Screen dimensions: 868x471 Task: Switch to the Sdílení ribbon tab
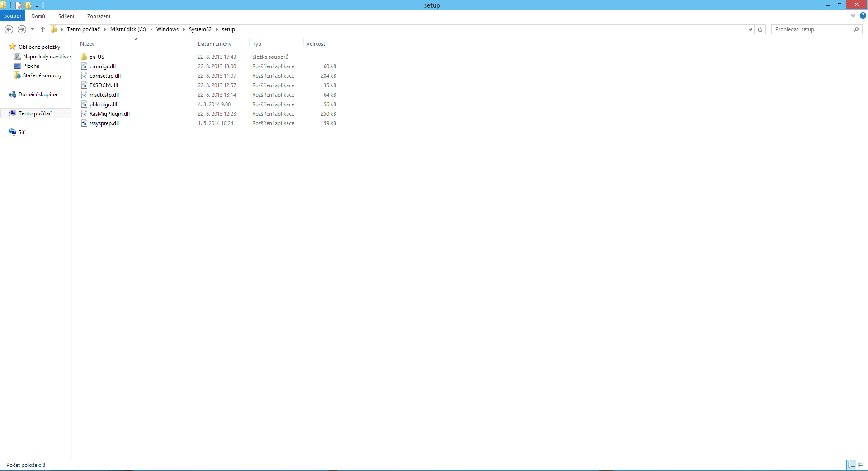tap(66, 16)
